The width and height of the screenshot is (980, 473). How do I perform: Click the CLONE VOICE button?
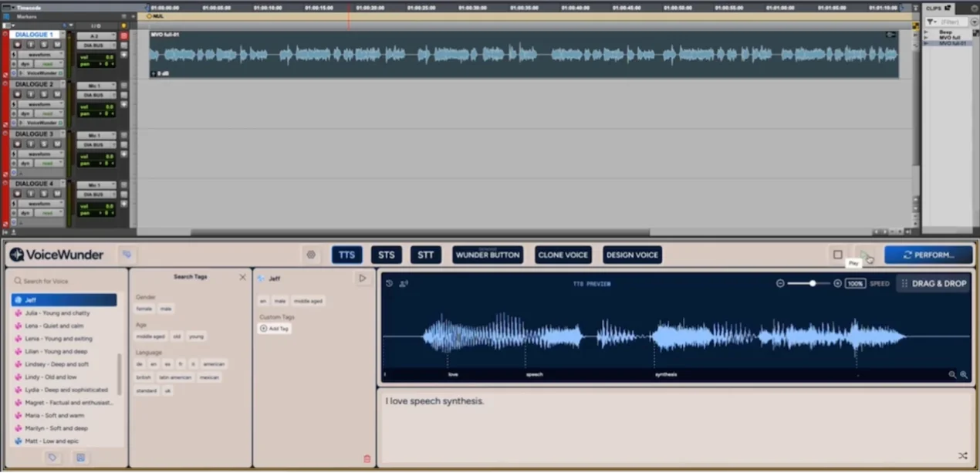click(563, 255)
